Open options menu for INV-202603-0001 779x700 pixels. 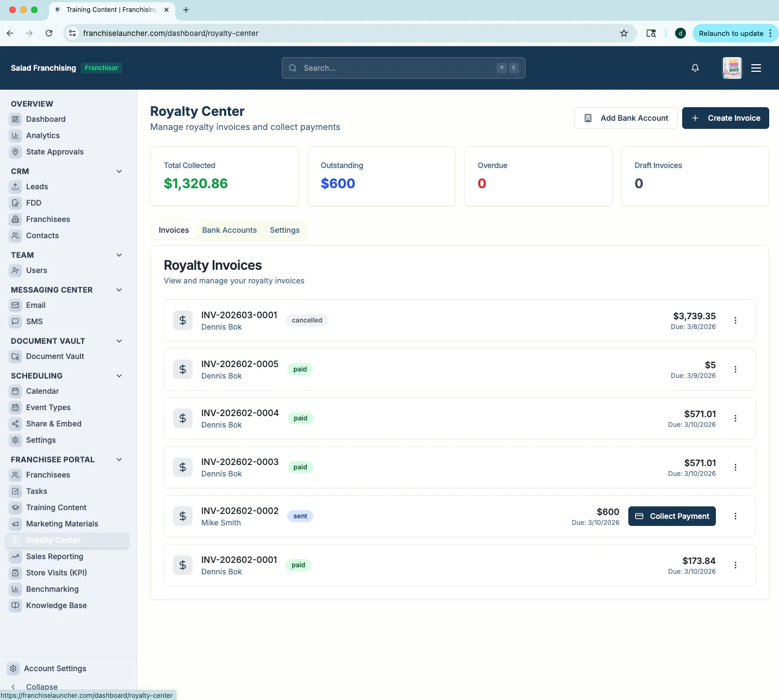[x=735, y=320]
